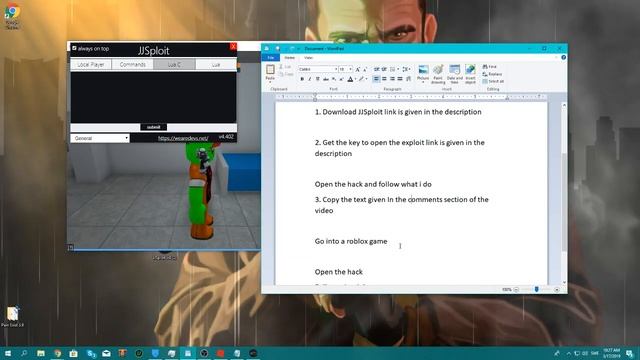Zoom in with the plus button
This screenshot has width=640, height=360.
click(557, 289)
